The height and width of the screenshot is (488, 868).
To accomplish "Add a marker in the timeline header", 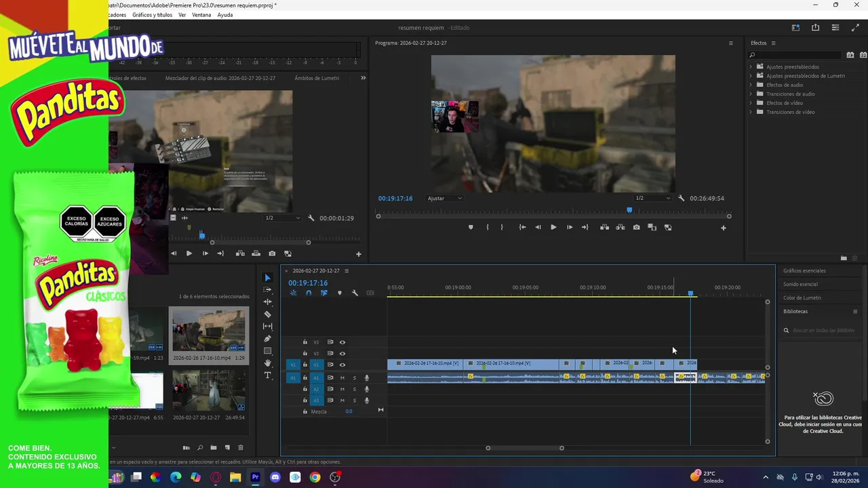I will (x=339, y=293).
